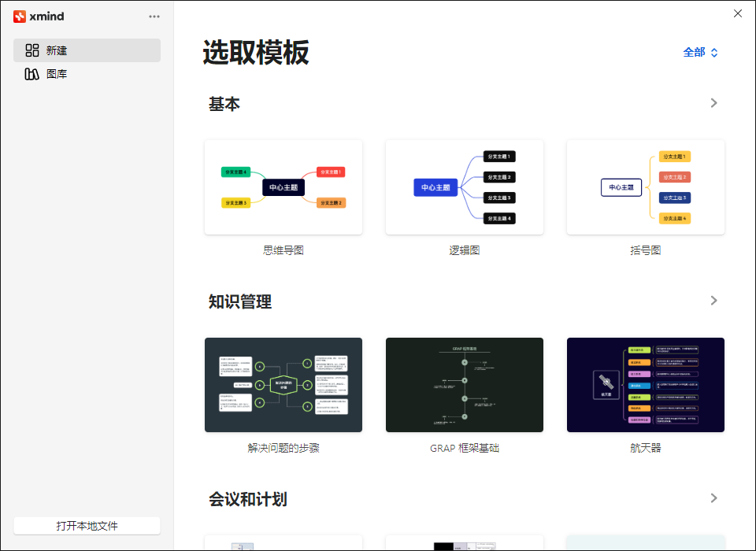Select the 航天器 template

tap(645, 385)
